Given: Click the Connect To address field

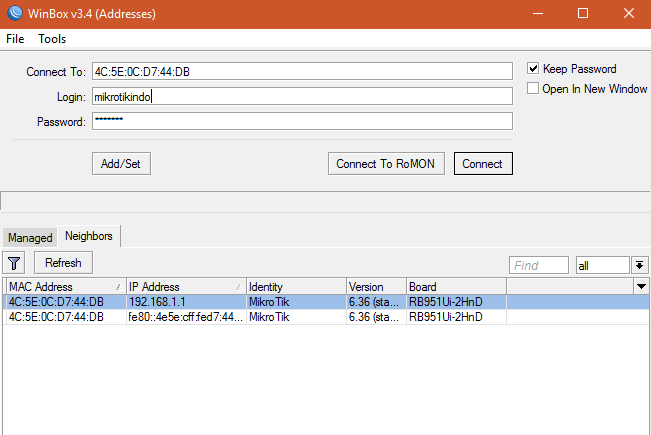Looking at the screenshot, I should 302,71.
